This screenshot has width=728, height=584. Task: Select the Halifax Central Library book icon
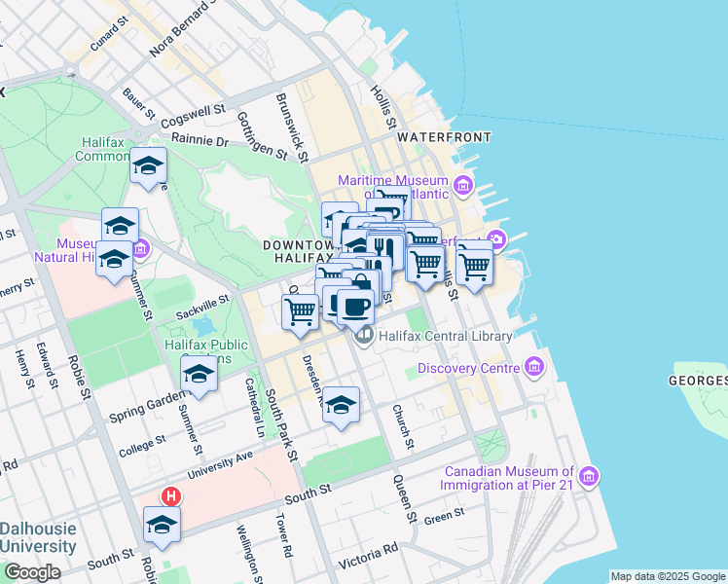pyautogui.click(x=364, y=336)
